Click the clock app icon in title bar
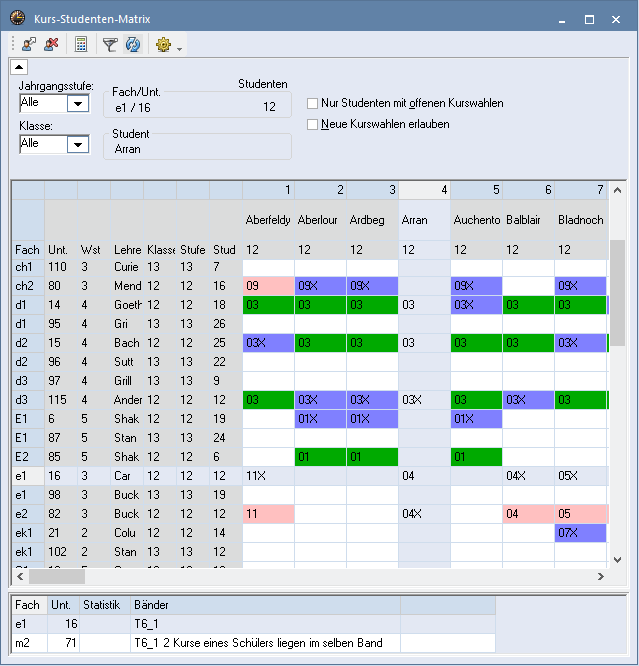 pos(17,18)
